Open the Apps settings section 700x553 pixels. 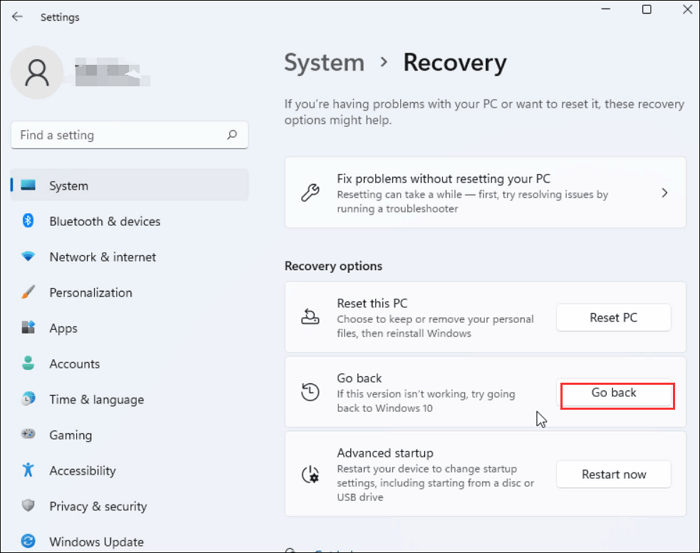click(x=63, y=328)
